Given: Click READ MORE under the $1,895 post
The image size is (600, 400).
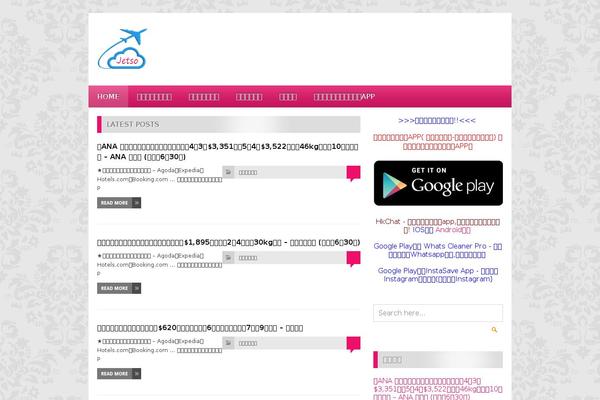Looking at the screenshot, I should (x=119, y=288).
